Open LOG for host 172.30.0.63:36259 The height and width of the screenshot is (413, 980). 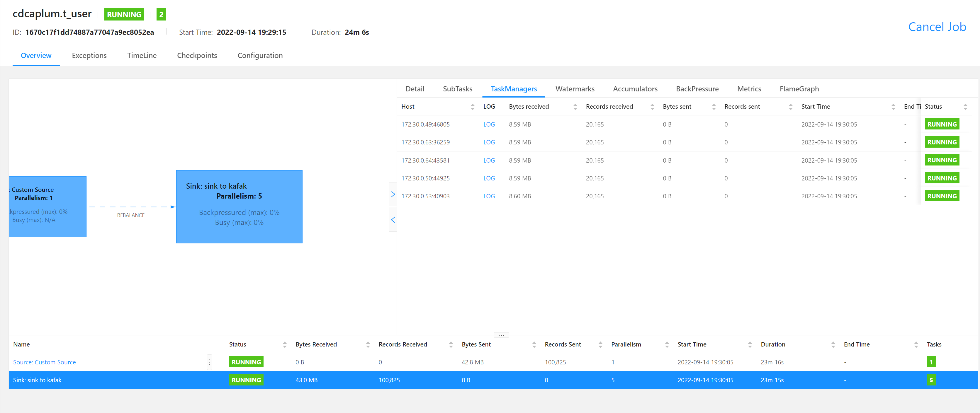tap(489, 142)
